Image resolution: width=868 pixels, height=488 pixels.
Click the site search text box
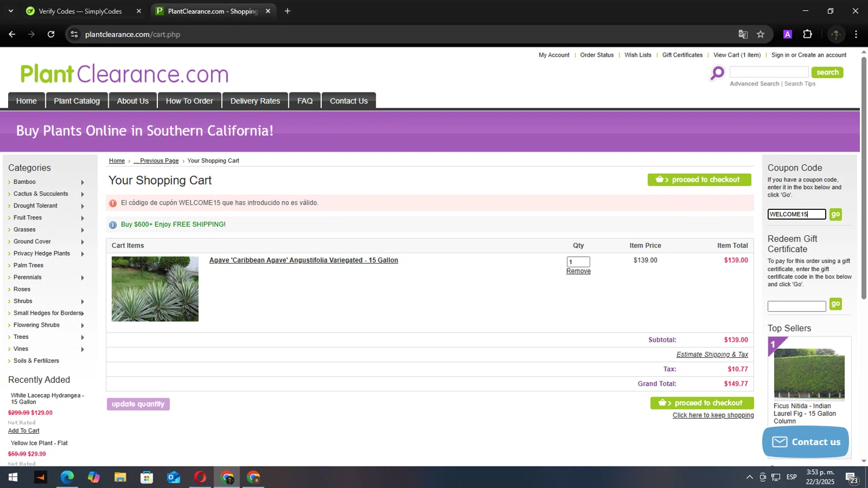pos(769,72)
